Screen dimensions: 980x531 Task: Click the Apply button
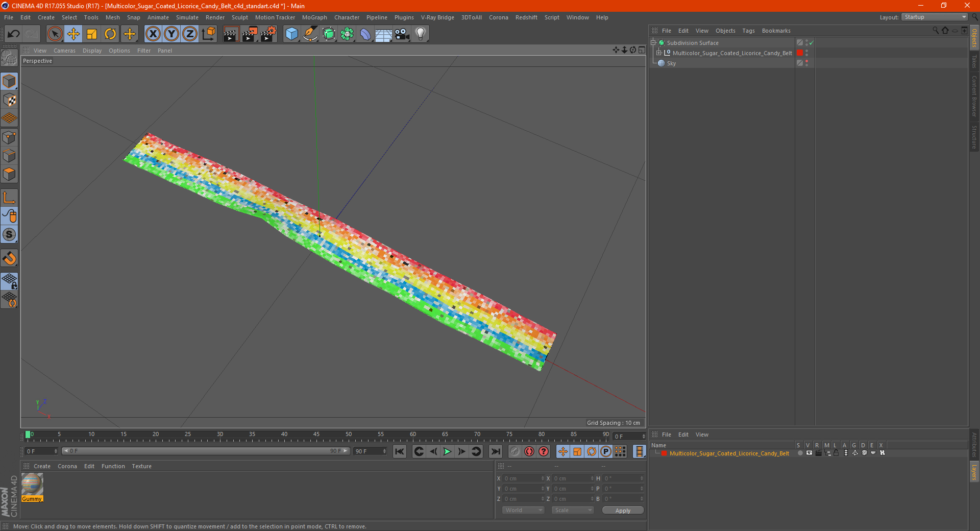click(623, 511)
